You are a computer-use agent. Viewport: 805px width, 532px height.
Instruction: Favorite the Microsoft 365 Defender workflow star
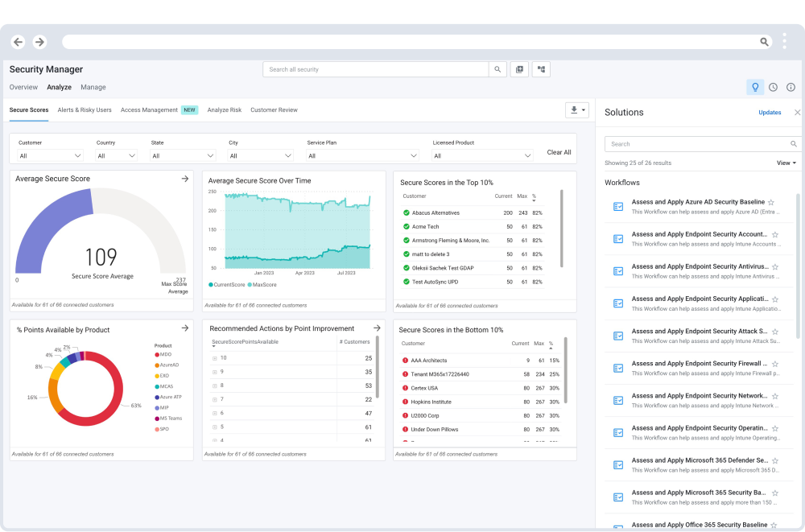coord(775,461)
